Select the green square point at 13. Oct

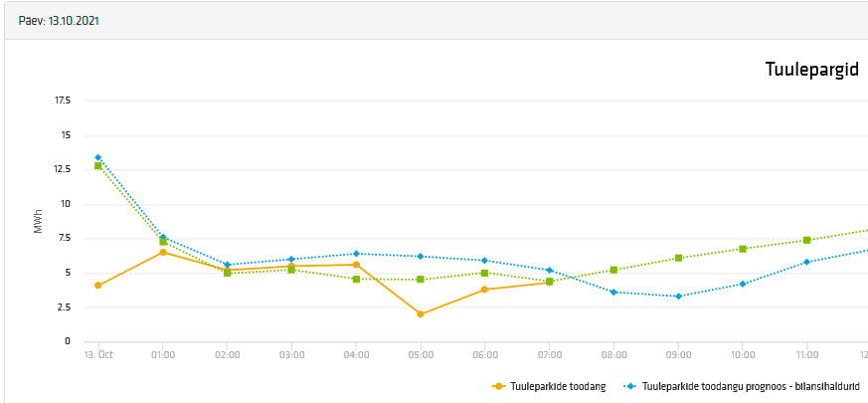click(98, 166)
